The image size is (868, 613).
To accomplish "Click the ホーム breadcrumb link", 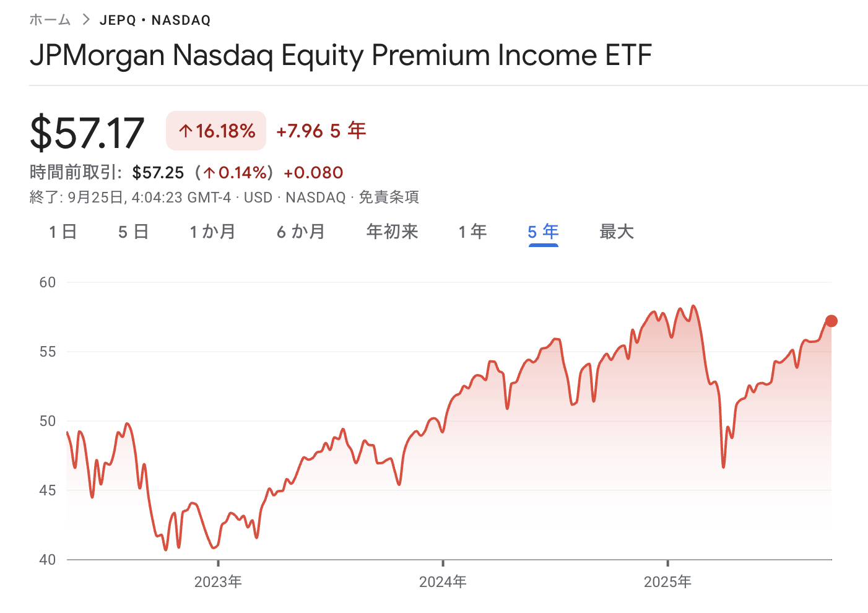I will (x=50, y=20).
